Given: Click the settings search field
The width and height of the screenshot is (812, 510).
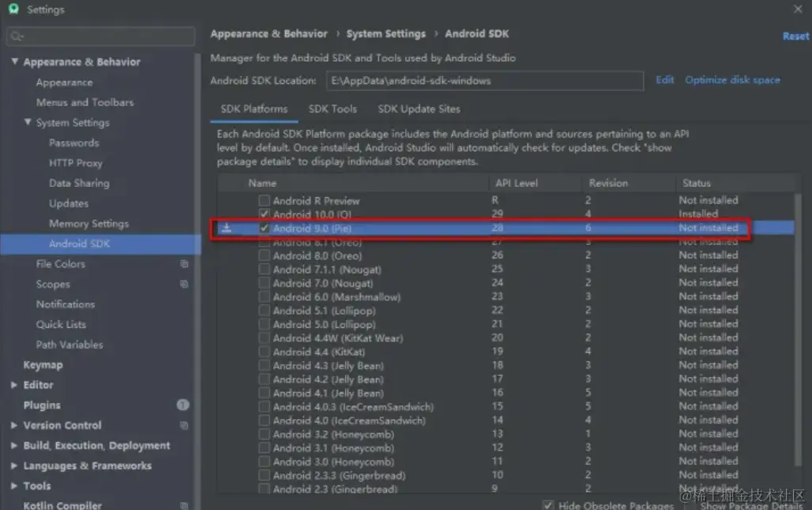Looking at the screenshot, I should (x=101, y=36).
